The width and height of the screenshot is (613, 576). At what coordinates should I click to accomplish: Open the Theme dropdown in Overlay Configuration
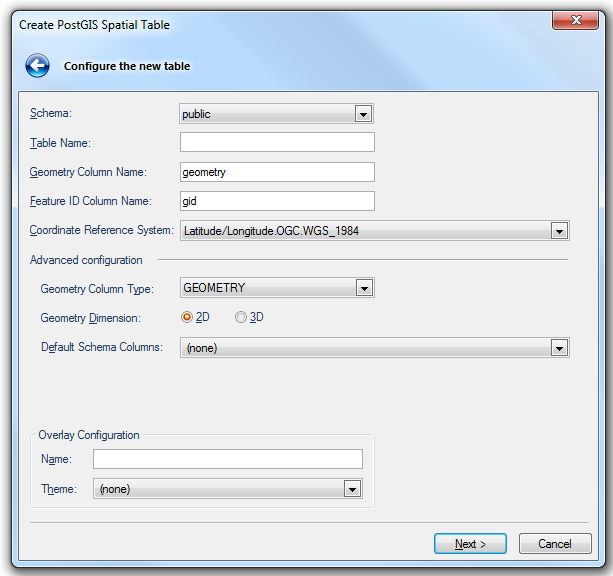coord(227,489)
